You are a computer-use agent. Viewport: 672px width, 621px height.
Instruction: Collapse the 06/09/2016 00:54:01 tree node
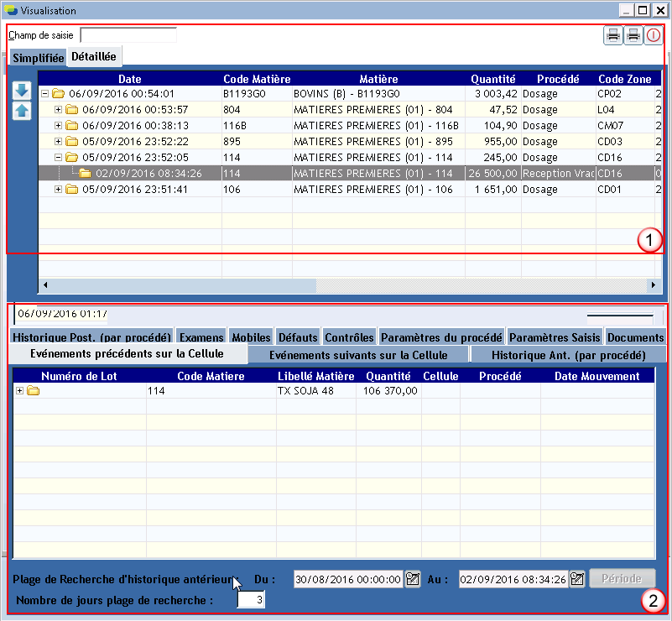(44, 93)
